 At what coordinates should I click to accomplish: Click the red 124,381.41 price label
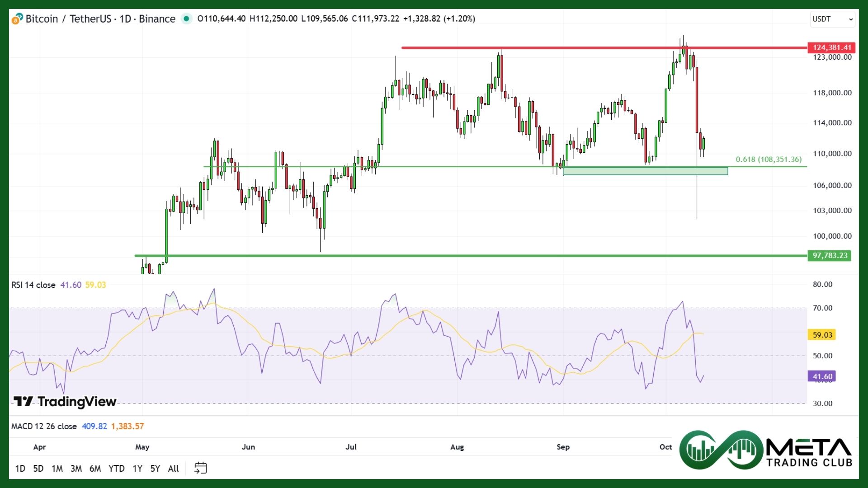pyautogui.click(x=831, y=47)
